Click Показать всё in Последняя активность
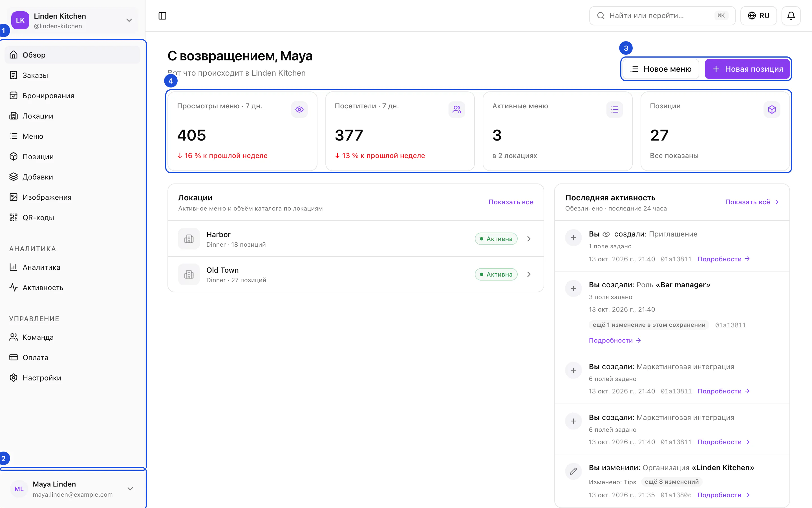Viewport: 812px width, 508px height. point(752,202)
